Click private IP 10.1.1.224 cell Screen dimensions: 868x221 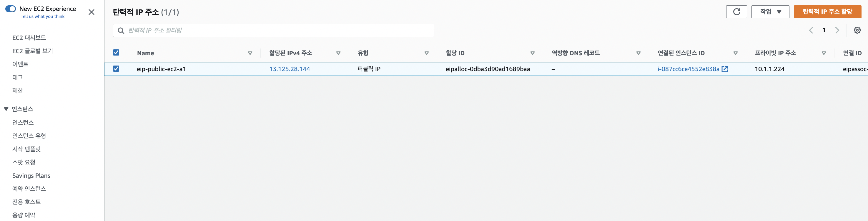point(770,69)
